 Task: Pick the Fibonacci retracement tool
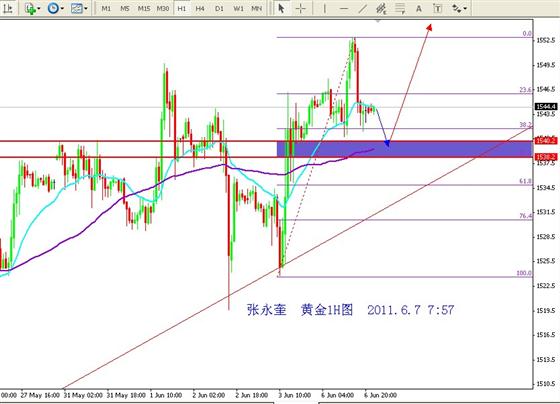click(400, 8)
